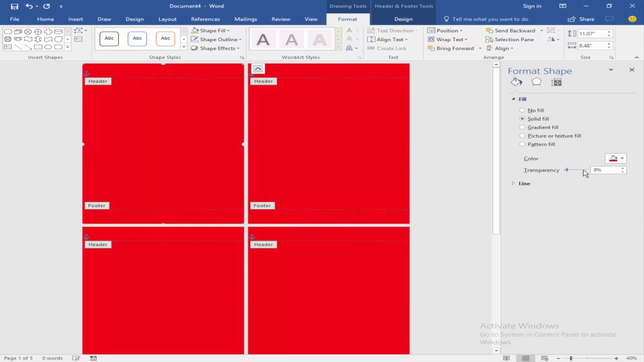
Task: Click the Transparency slider handle
Action: (x=567, y=170)
